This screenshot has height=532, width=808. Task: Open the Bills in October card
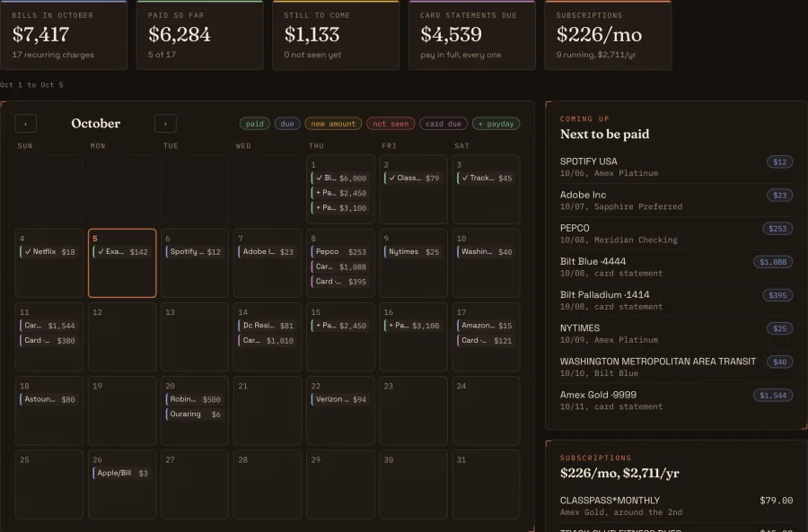(x=64, y=35)
